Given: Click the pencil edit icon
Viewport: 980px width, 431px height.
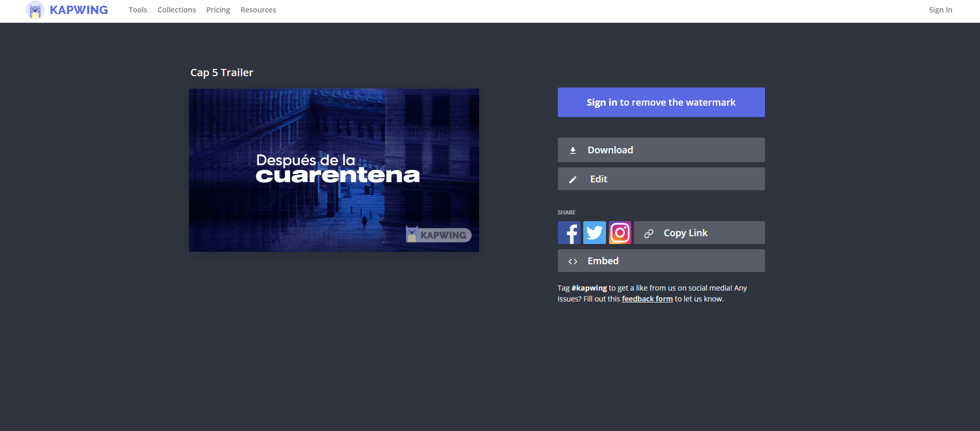Looking at the screenshot, I should coord(573,179).
